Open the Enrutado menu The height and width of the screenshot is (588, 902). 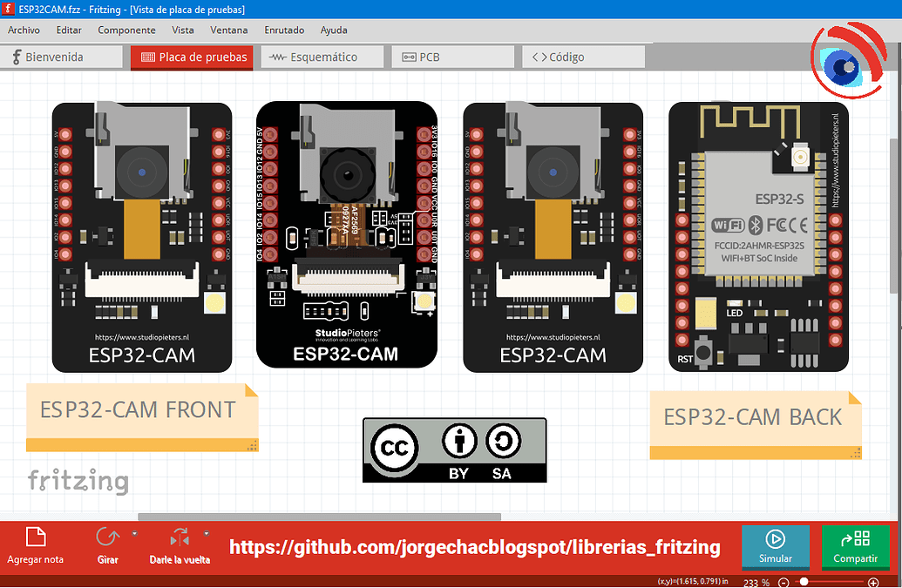tap(284, 30)
